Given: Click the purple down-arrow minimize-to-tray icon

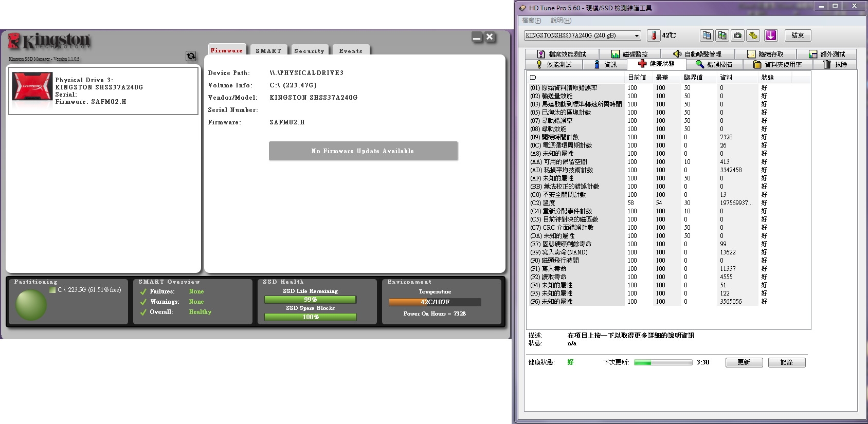Looking at the screenshot, I should [x=771, y=35].
